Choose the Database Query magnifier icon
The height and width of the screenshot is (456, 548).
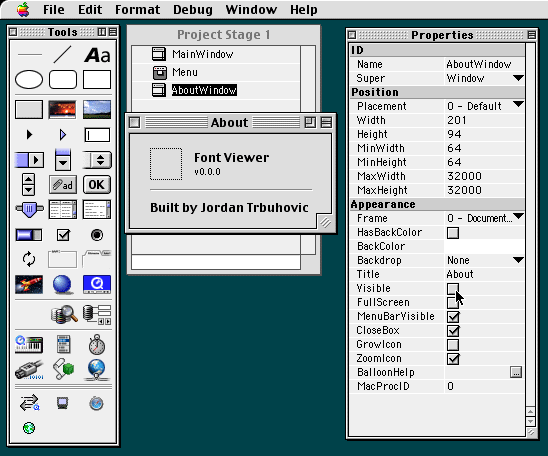pyautogui.click(x=64, y=314)
